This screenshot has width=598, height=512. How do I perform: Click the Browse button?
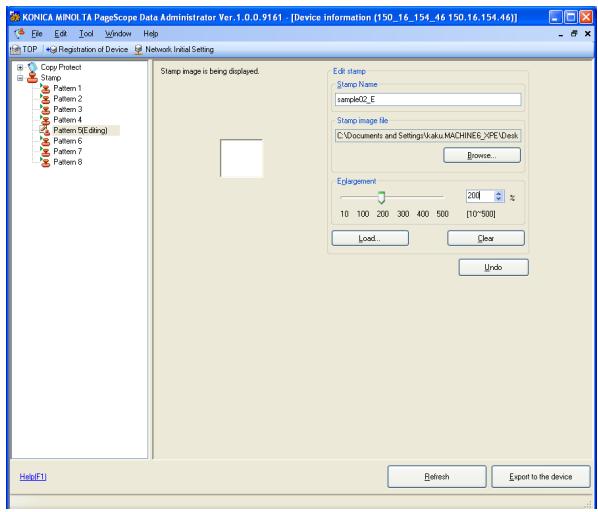pyautogui.click(x=482, y=156)
